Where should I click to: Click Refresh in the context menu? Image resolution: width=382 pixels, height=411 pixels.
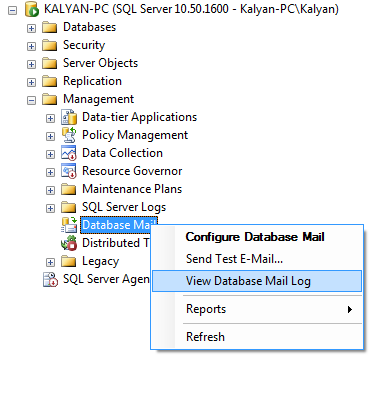257,337
